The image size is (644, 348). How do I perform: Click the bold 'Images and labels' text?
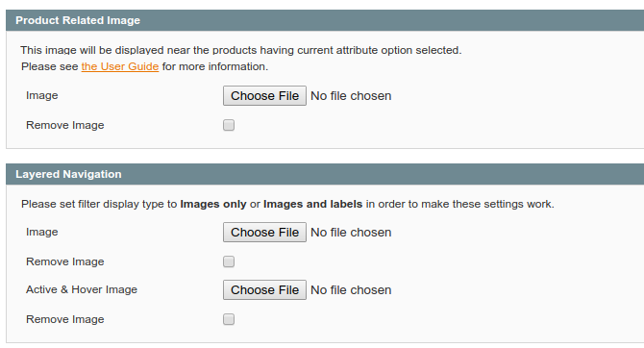(x=312, y=204)
